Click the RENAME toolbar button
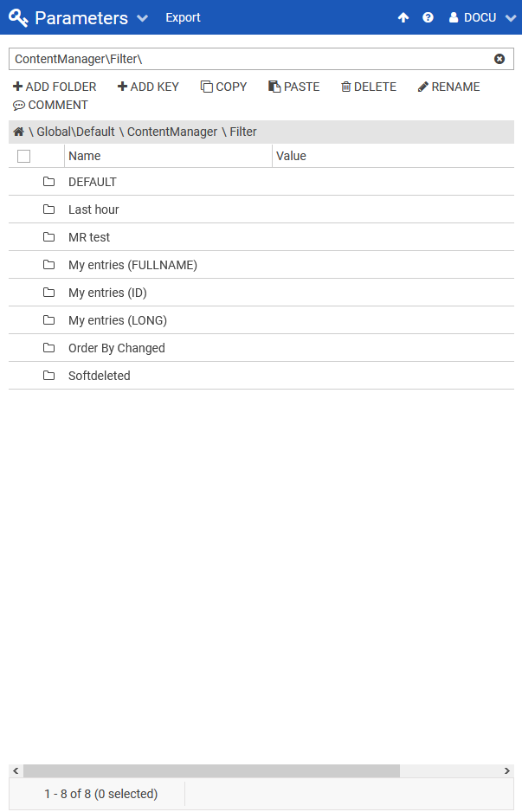This screenshot has width=522, height=812. pyautogui.click(x=448, y=87)
